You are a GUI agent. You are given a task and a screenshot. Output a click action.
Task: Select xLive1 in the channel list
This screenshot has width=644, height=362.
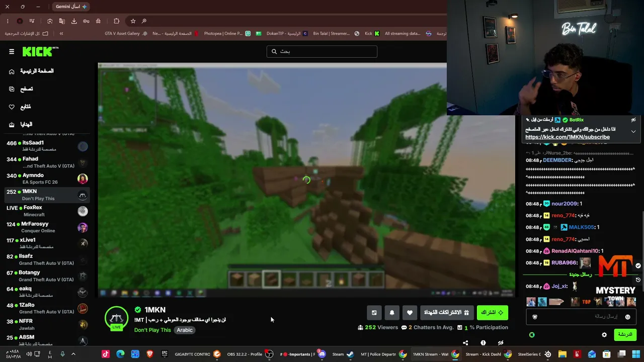click(x=47, y=243)
